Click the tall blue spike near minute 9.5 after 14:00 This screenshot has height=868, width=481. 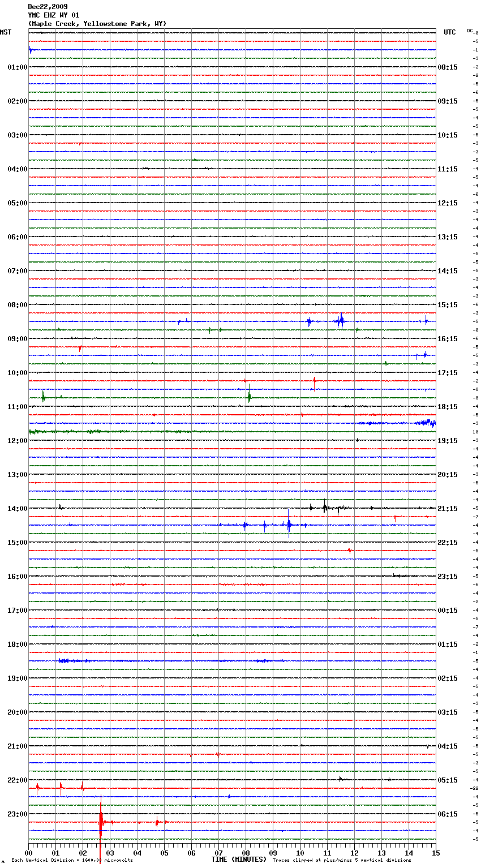[289, 524]
